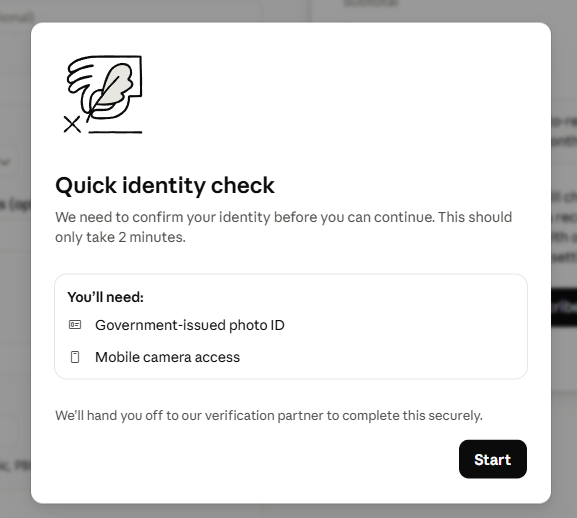
Task: Click the verification partner hand-off notice
Action: coord(269,416)
